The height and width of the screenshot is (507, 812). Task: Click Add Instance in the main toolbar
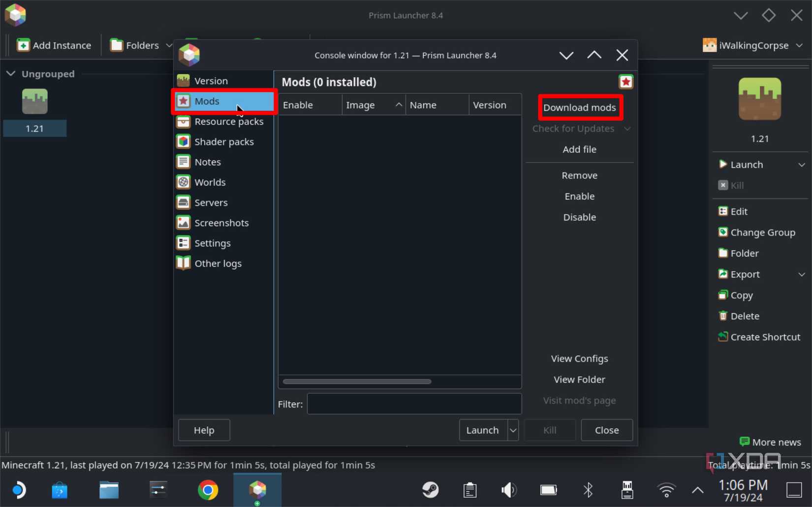tap(54, 45)
